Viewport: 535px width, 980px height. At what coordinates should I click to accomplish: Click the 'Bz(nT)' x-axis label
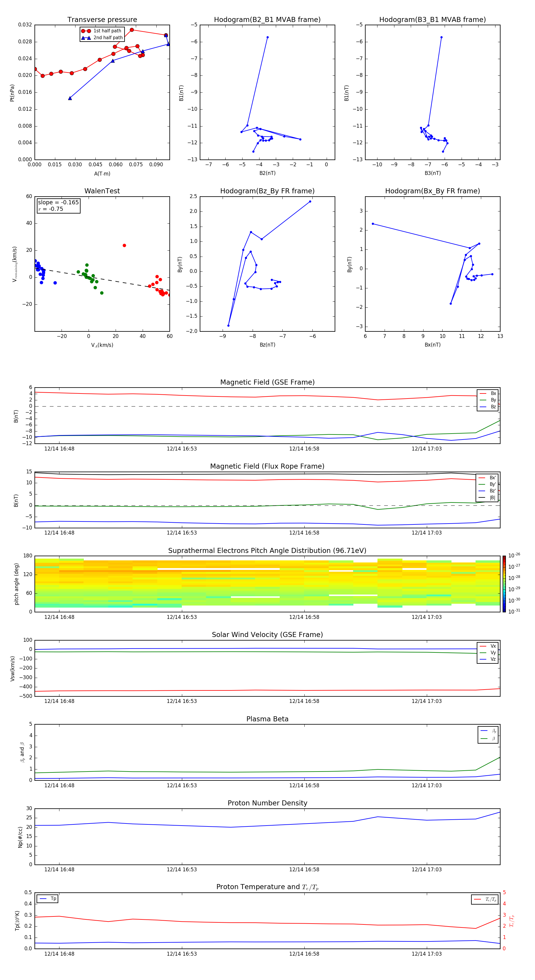pos(267,345)
